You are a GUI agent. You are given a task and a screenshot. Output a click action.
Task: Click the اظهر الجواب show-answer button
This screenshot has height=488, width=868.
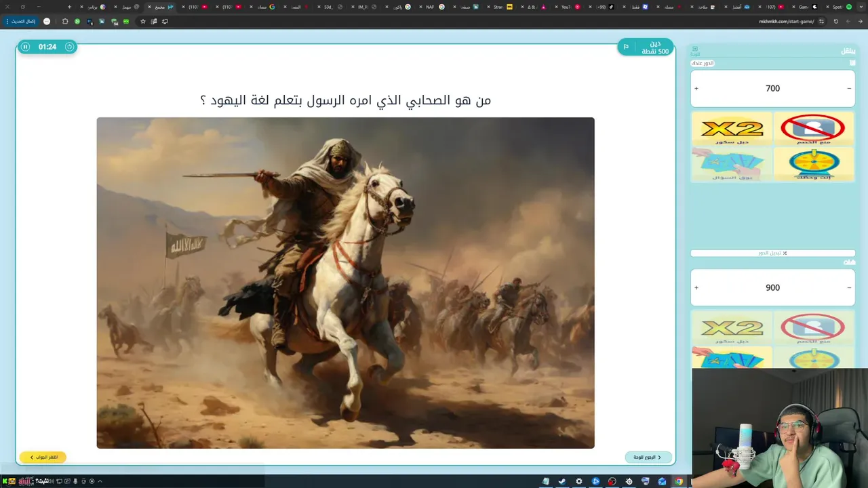43,457
